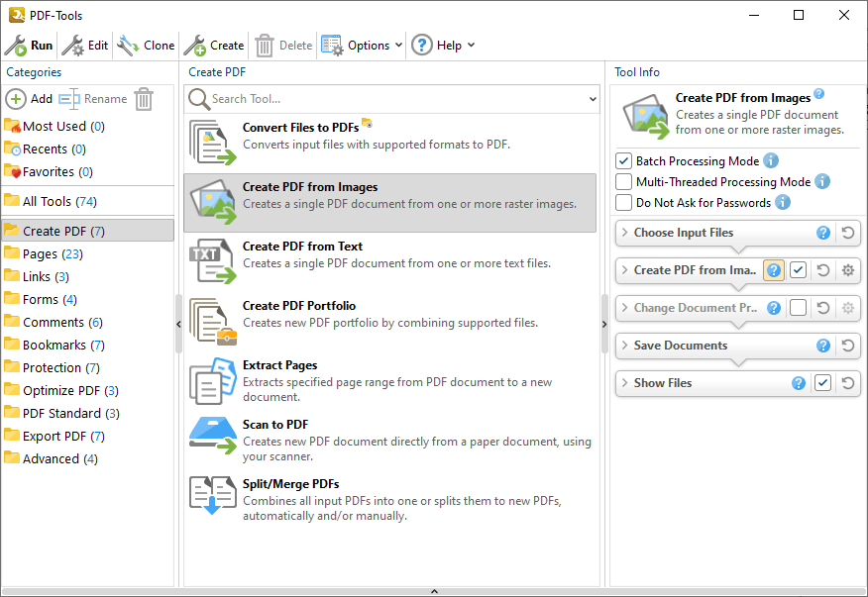
Task: Toggle the Create PDF from Images step checkbox
Action: tap(798, 270)
